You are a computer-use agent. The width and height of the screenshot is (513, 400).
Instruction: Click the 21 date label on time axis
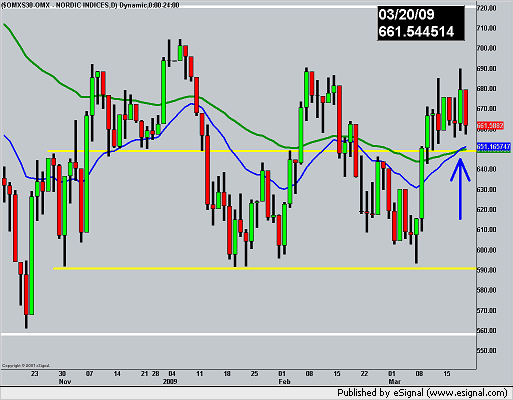pyautogui.click(x=144, y=374)
